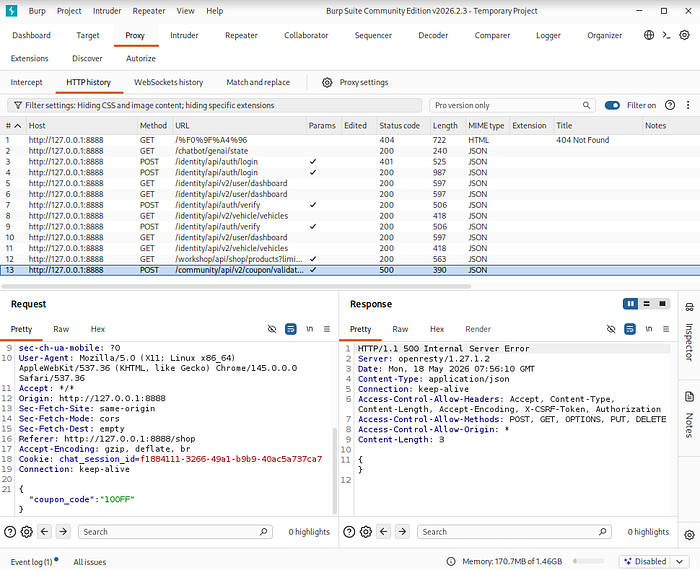This screenshot has width=700, height=570.
Task: Open the Autorize extension tab
Action: coord(141,58)
